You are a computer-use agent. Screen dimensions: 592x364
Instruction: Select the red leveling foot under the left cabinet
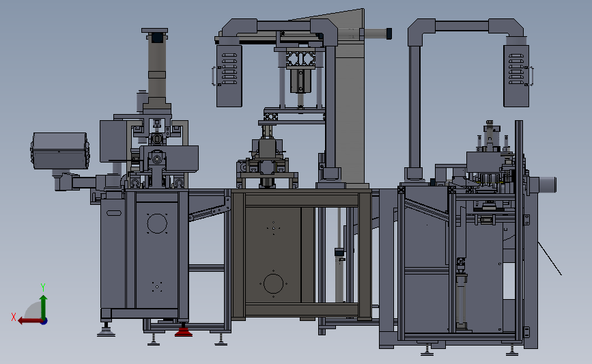(x=184, y=331)
